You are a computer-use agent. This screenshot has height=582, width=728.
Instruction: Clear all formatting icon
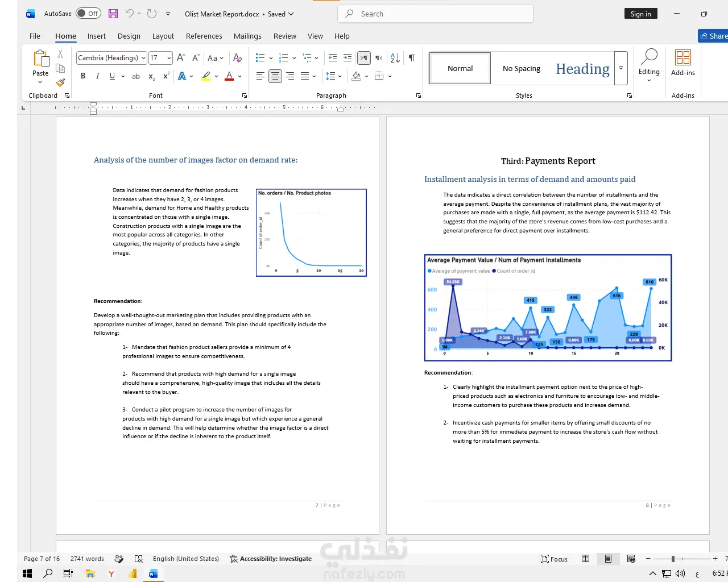coord(238,57)
